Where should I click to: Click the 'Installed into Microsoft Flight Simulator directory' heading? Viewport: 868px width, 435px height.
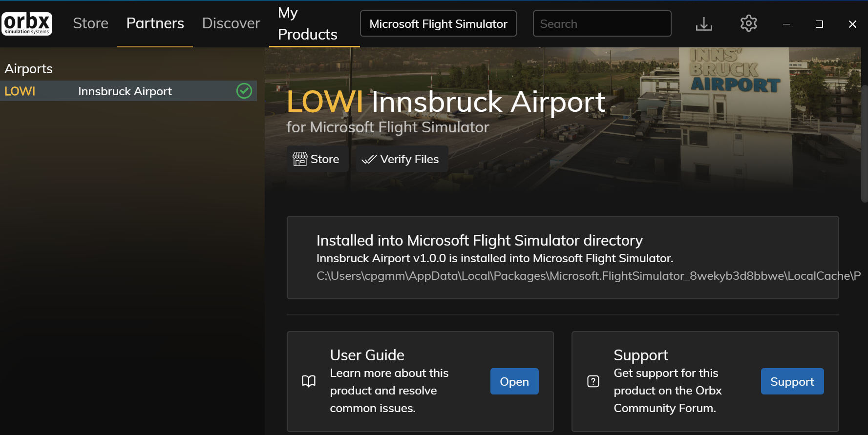pyautogui.click(x=480, y=240)
